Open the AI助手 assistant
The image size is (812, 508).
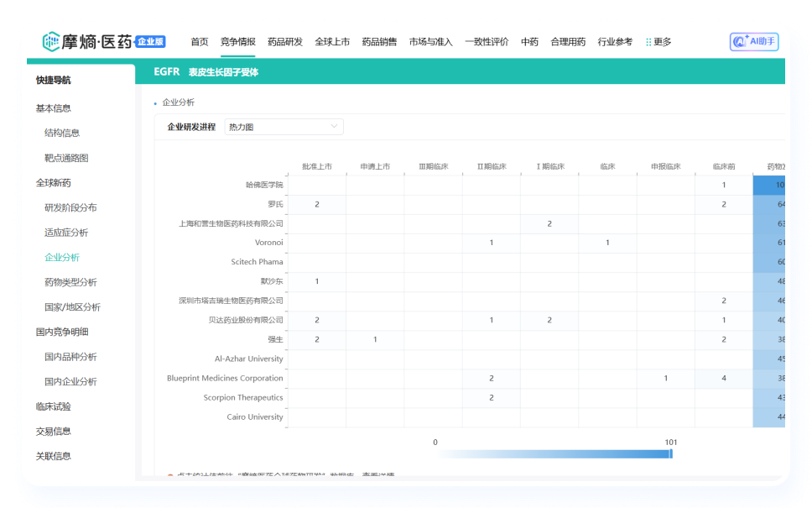coord(754,41)
